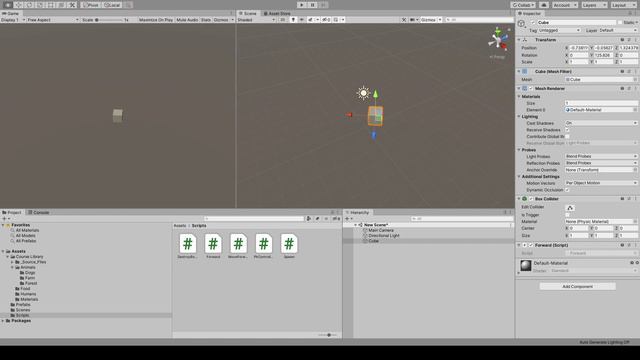Select the Hand tool in top toolbar
The height and width of the screenshot is (360, 640).
[x=8, y=5]
